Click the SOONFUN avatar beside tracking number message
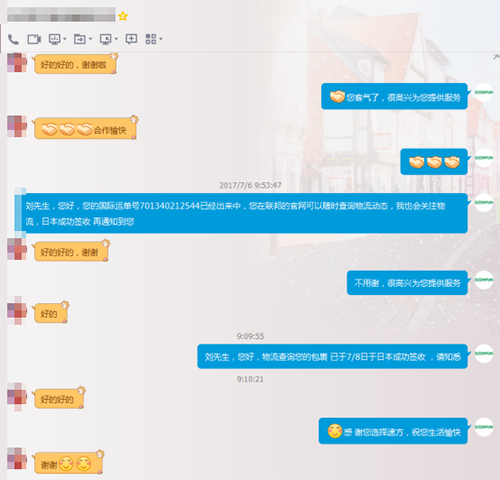500x480 pixels. tap(484, 202)
